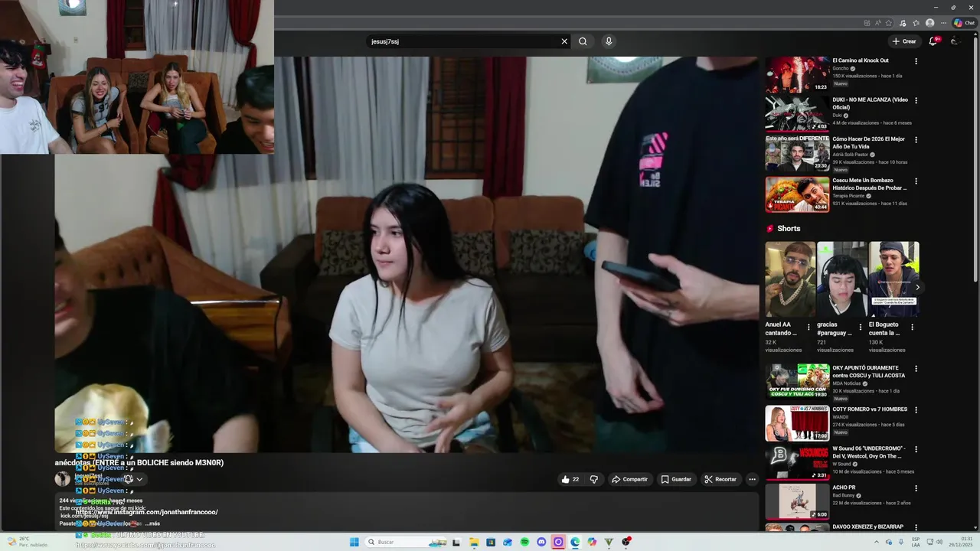
Task: Open Edge settings and more ellipsis
Action: (944, 23)
